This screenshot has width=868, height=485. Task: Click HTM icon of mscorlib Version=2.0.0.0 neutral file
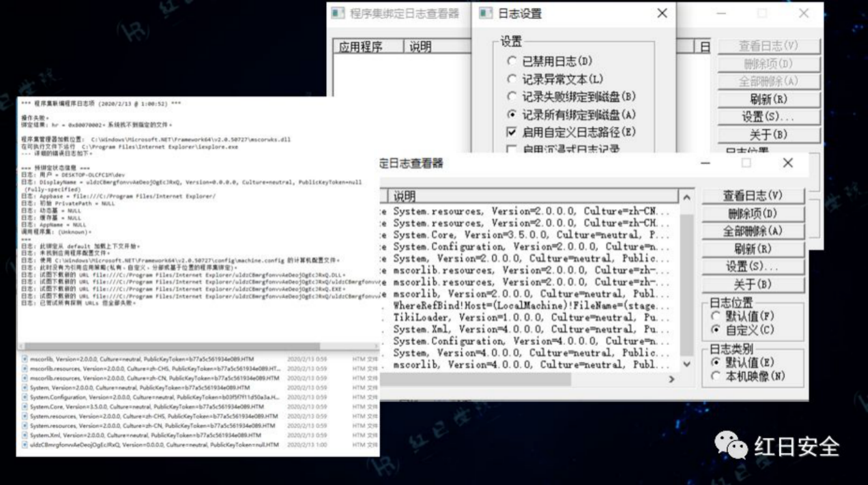[x=25, y=360]
